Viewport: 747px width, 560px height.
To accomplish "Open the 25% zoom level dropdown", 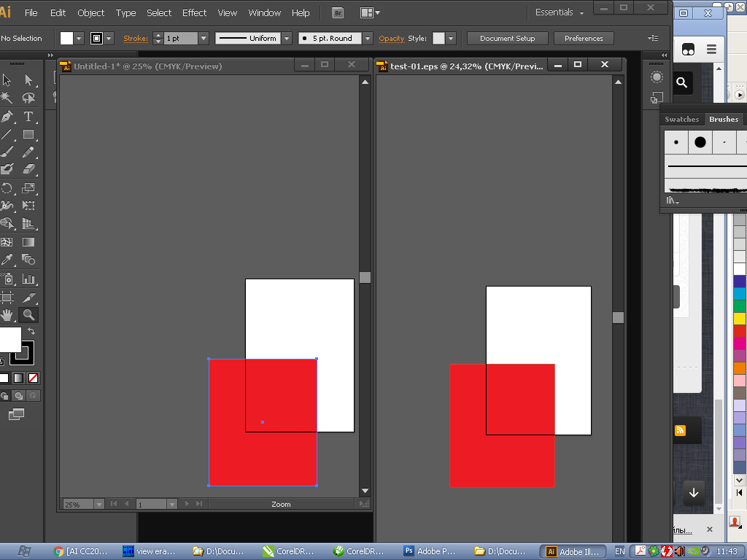I will [x=98, y=504].
